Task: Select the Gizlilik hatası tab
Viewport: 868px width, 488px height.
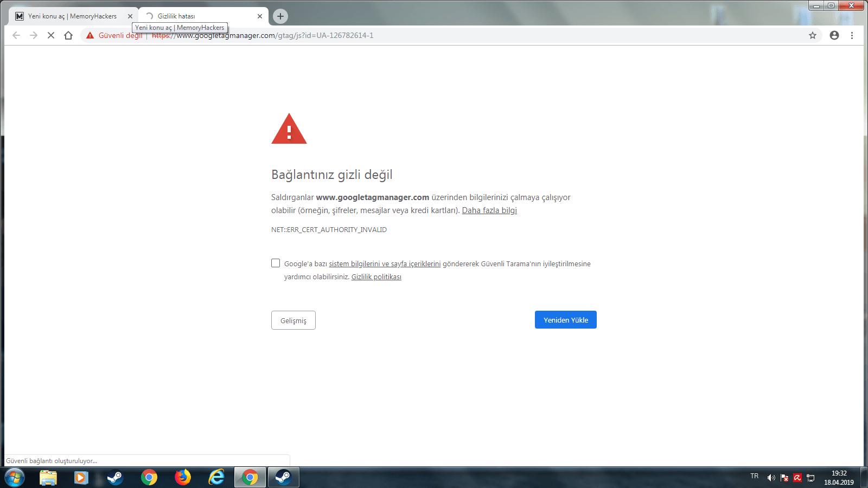Action: (x=203, y=16)
